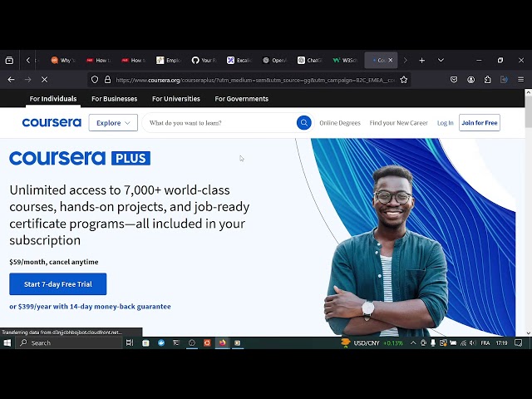Select the For Universities tab
The image size is (532, 399).
(x=176, y=99)
